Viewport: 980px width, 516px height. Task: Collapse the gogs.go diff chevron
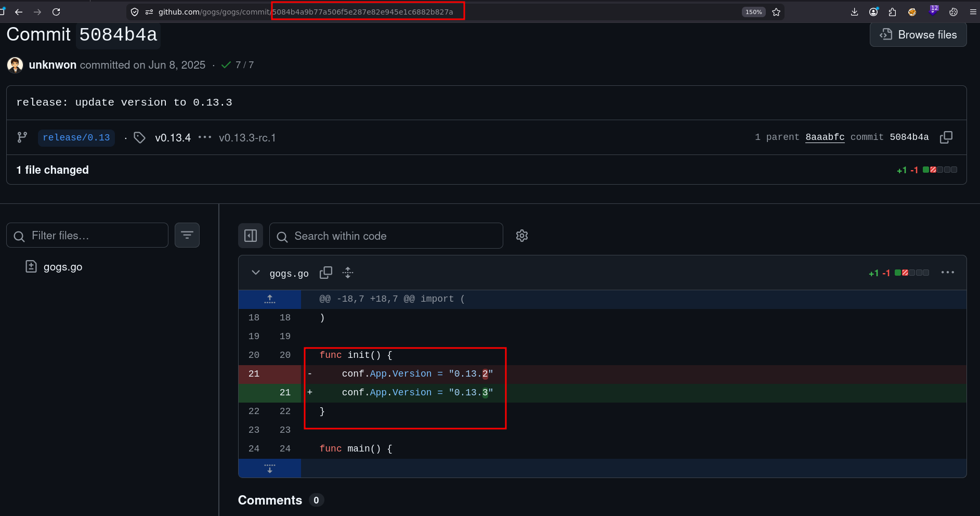(x=255, y=273)
